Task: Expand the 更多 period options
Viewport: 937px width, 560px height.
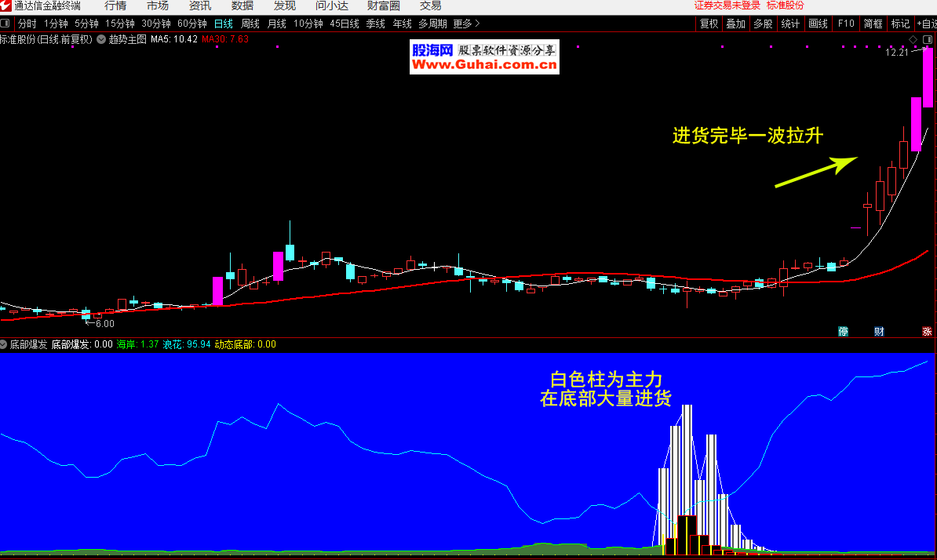Action: 466,24
